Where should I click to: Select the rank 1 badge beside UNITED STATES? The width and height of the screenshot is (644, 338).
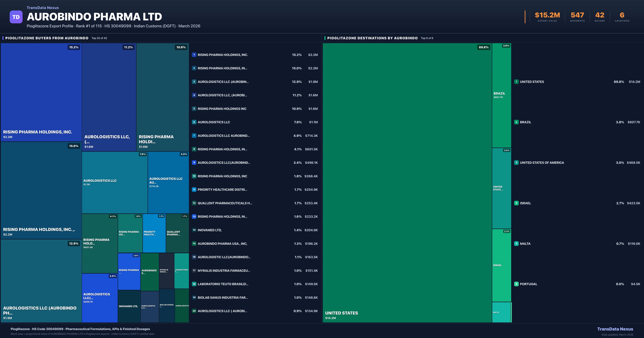pyautogui.click(x=516, y=82)
